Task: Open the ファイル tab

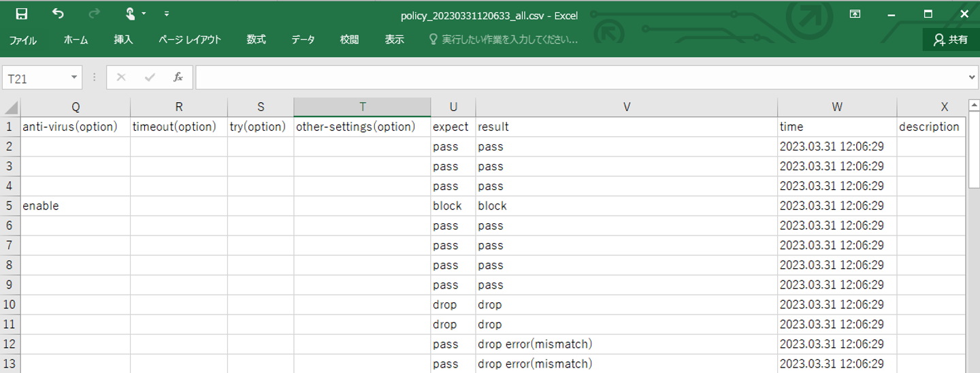Action: coord(23,40)
